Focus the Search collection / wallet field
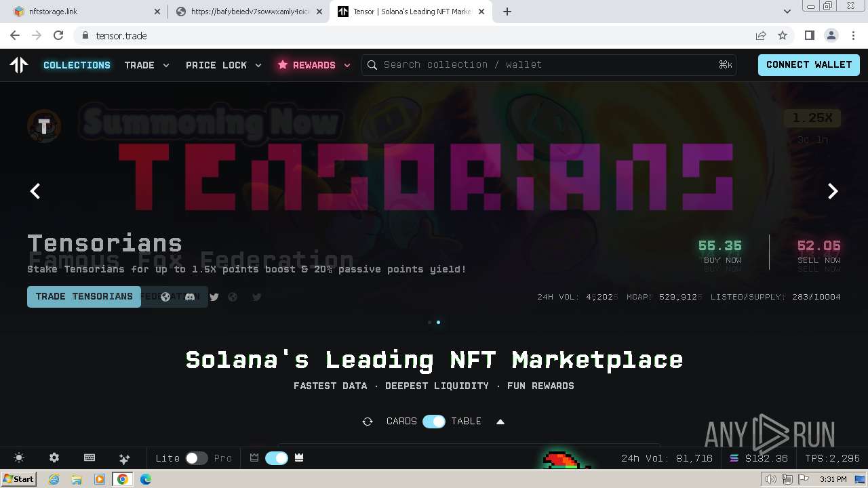Screen dimensions: 868x488 click(x=550, y=65)
